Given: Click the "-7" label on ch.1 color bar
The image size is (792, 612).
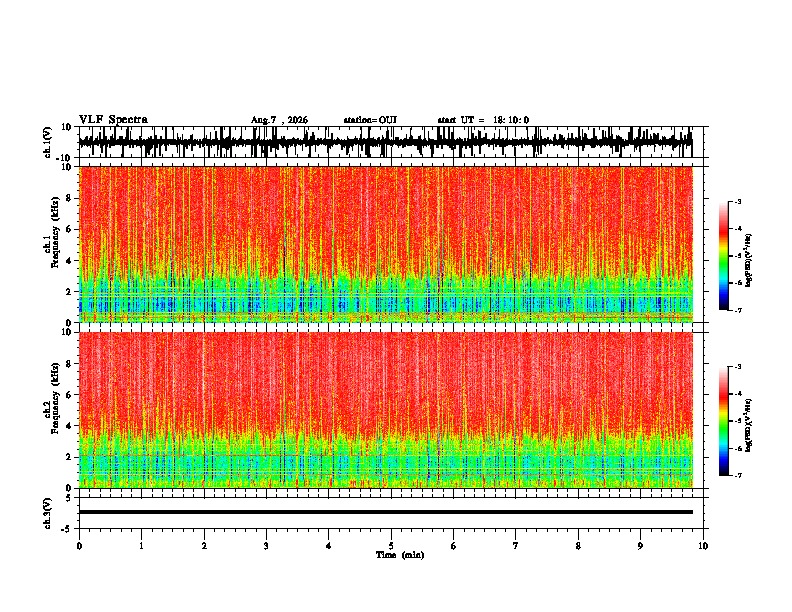Looking at the screenshot, I should tap(737, 310).
